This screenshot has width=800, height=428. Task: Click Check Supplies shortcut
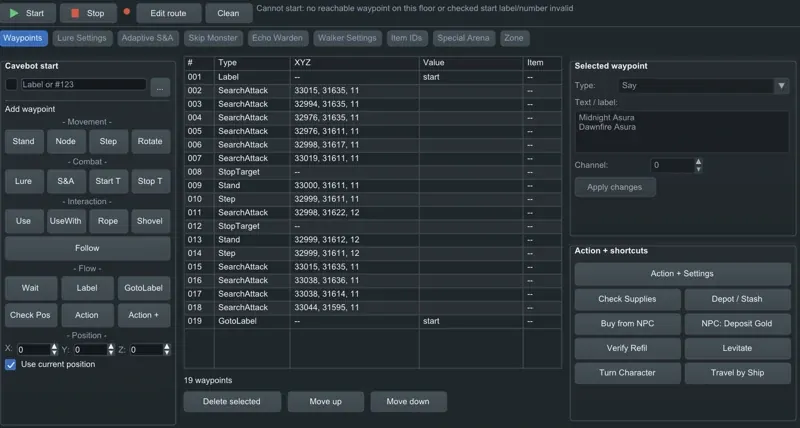(x=628, y=299)
